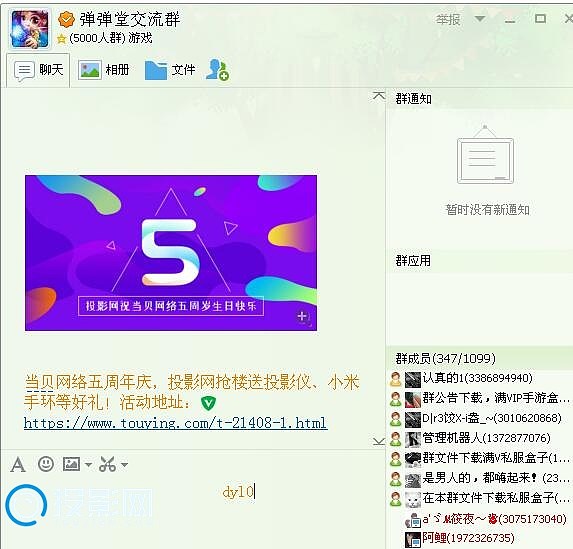Open the promotional 5th anniversary image
This screenshot has width=573, height=549.
(x=171, y=253)
